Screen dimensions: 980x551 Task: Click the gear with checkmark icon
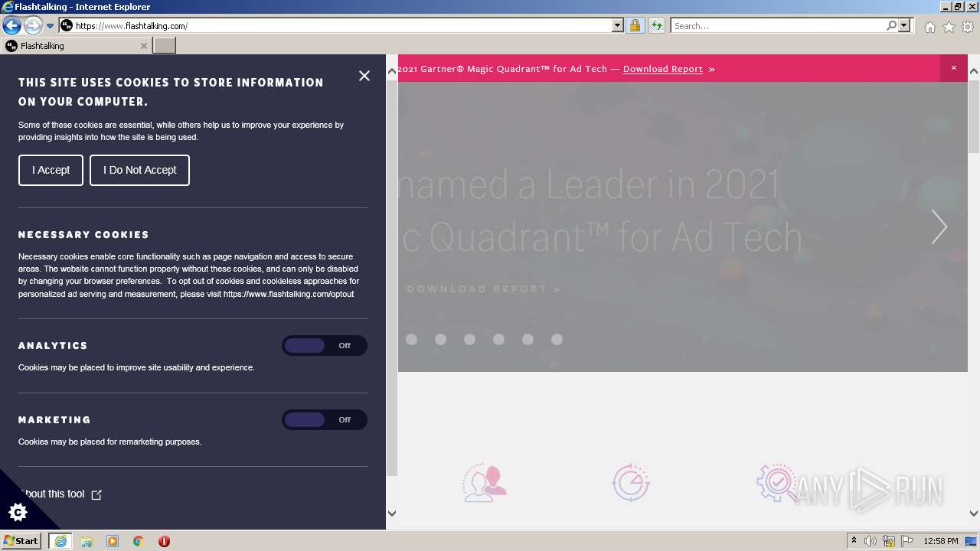(776, 483)
